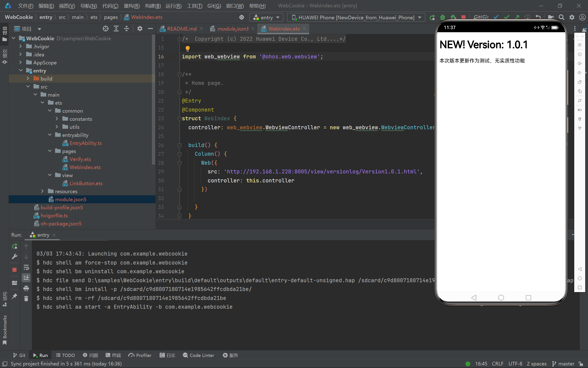Click the user account avatar icon

tap(582, 17)
